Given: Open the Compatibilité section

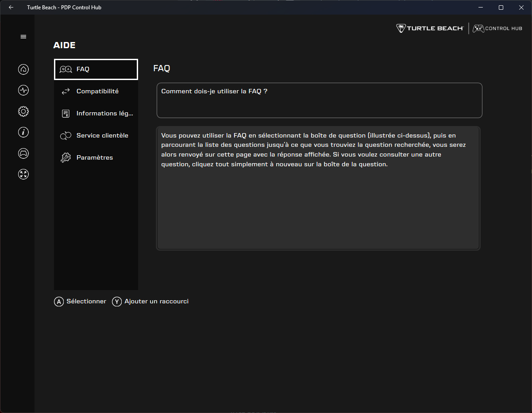Looking at the screenshot, I should 96,92.
